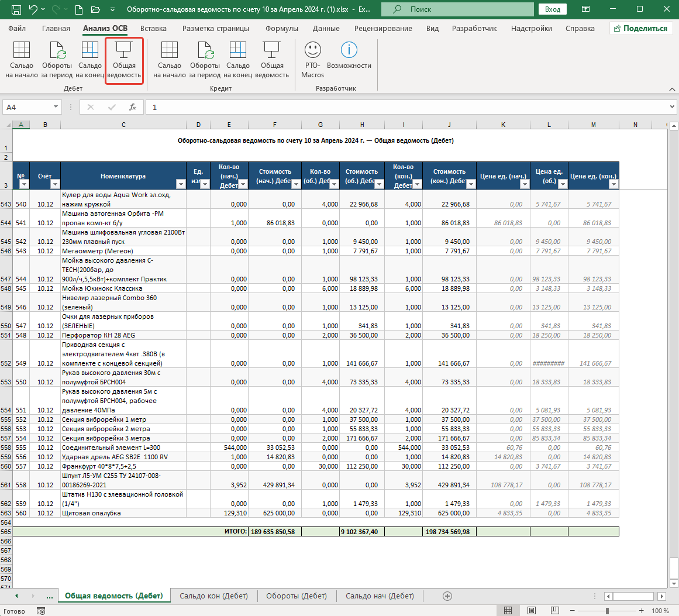Click the Поделиться button
This screenshot has width=679, height=616.
tap(641, 29)
